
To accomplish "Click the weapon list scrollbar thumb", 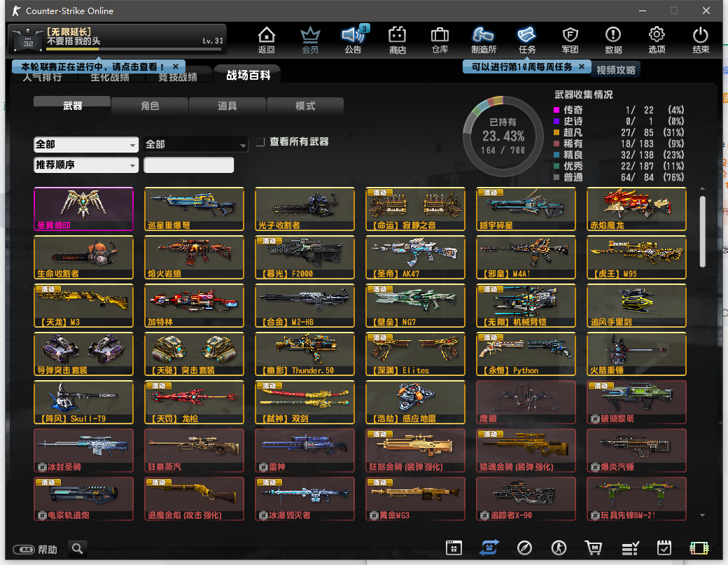I will (x=703, y=231).
